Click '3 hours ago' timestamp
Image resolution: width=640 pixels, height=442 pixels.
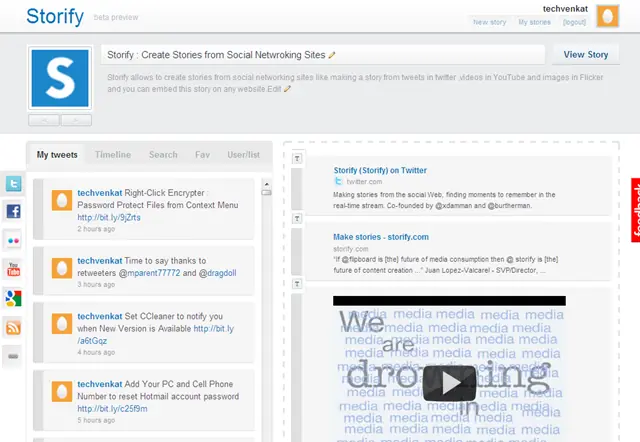coord(96,284)
